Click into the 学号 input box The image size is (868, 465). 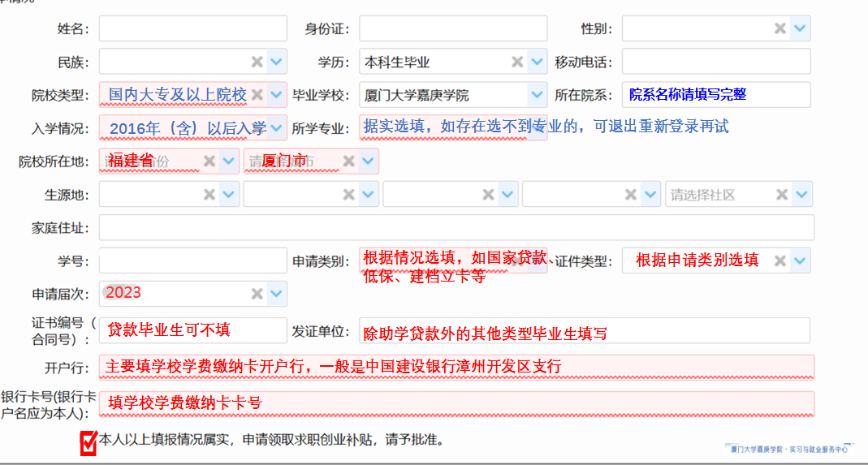pos(193,260)
